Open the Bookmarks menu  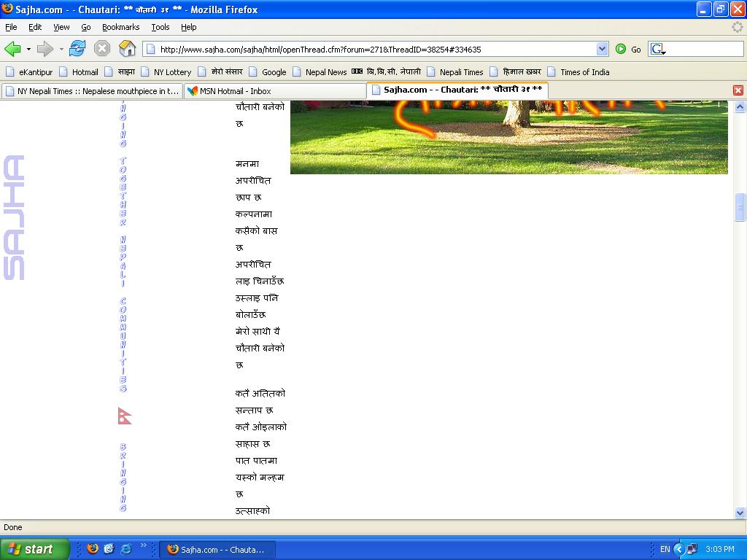tap(120, 27)
